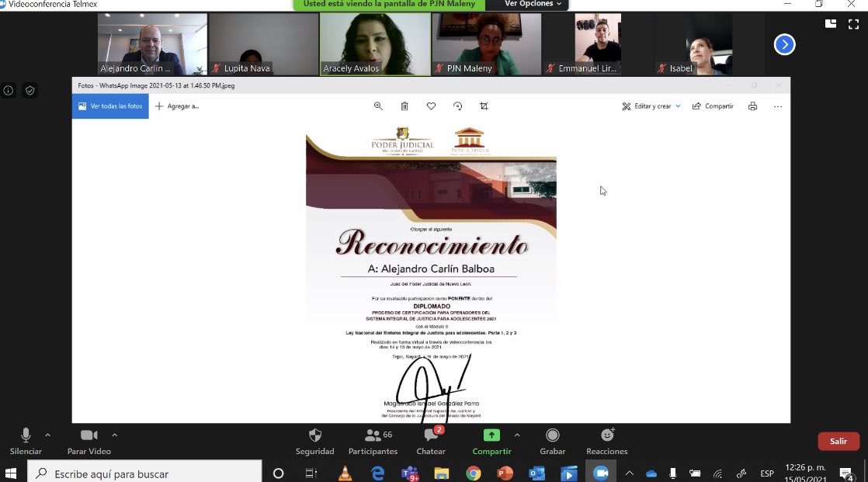Viewport: 868px width, 482px height.
Task: Switch the Zoom gallery view layout icon
Action: [831, 24]
